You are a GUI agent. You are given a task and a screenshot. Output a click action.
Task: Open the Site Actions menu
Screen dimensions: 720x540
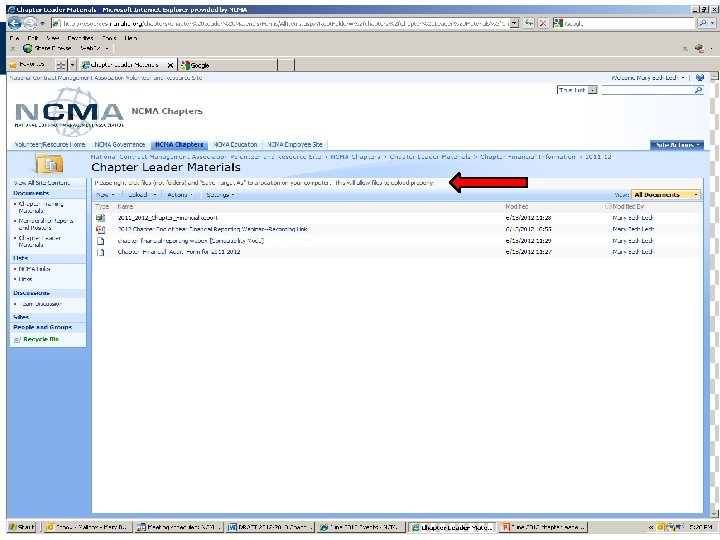click(677, 145)
